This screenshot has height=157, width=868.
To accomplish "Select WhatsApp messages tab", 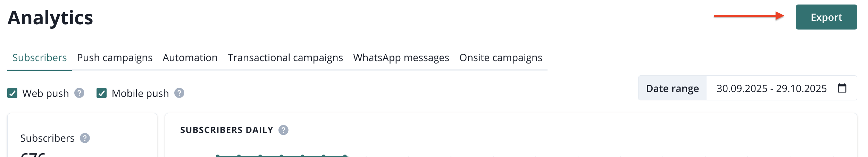I will [401, 58].
